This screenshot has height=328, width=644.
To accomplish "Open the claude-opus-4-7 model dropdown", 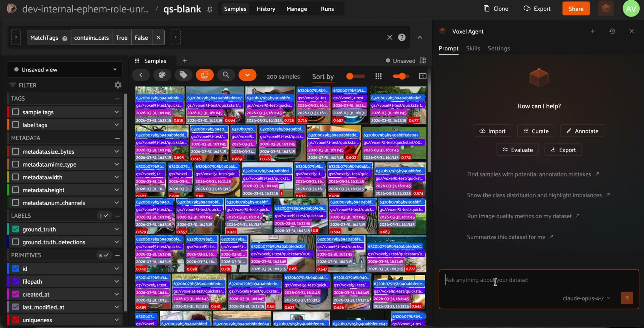I will coord(586,298).
